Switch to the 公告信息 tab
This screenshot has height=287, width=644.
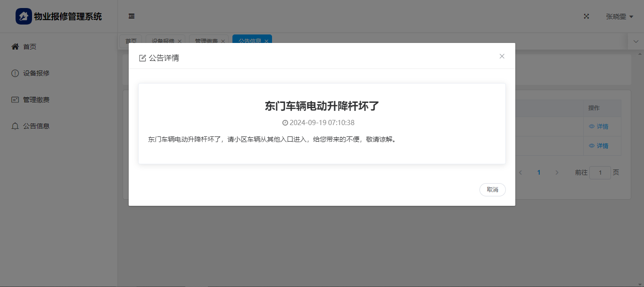pos(250,41)
